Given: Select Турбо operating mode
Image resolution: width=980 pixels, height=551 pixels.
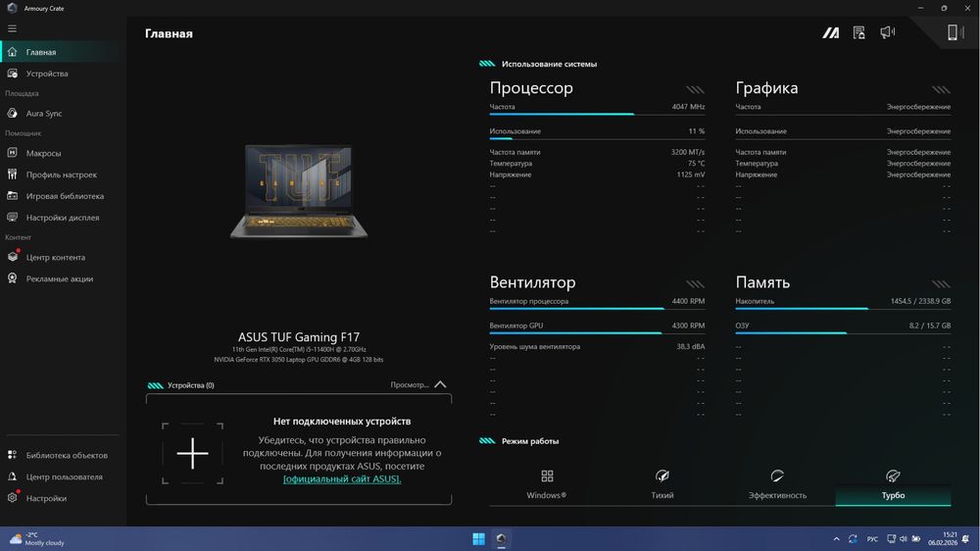Looking at the screenshot, I should click(x=893, y=484).
